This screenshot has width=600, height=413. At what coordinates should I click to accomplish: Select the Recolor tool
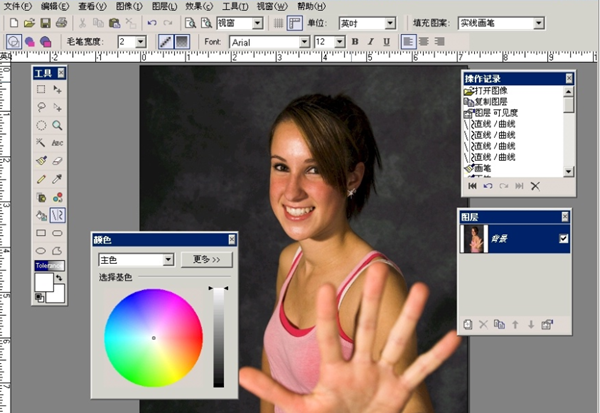pos(57,198)
